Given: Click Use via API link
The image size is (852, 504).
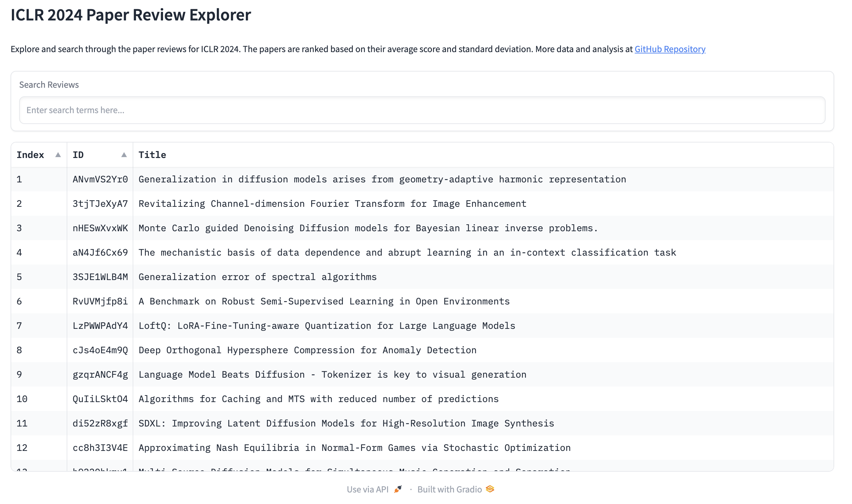Looking at the screenshot, I should pyautogui.click(x=367, y=489).
